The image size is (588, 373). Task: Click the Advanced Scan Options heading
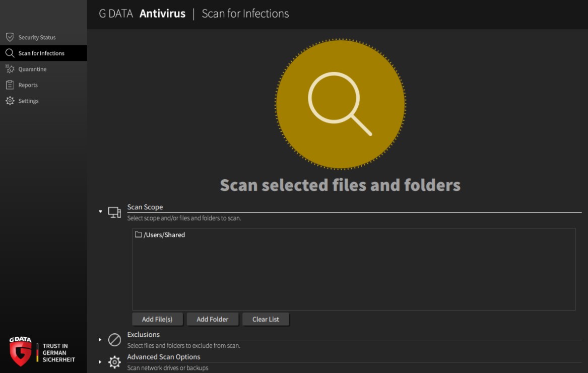163,357
